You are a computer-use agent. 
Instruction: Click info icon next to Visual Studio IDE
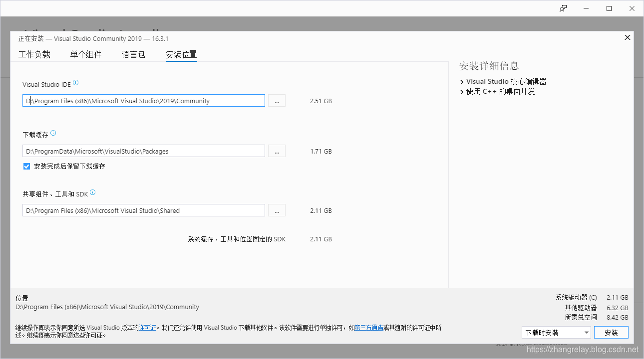coord(76,83)
